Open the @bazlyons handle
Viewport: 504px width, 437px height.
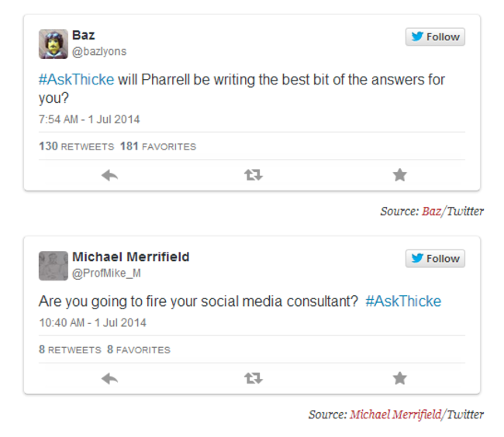click(99, 52)
